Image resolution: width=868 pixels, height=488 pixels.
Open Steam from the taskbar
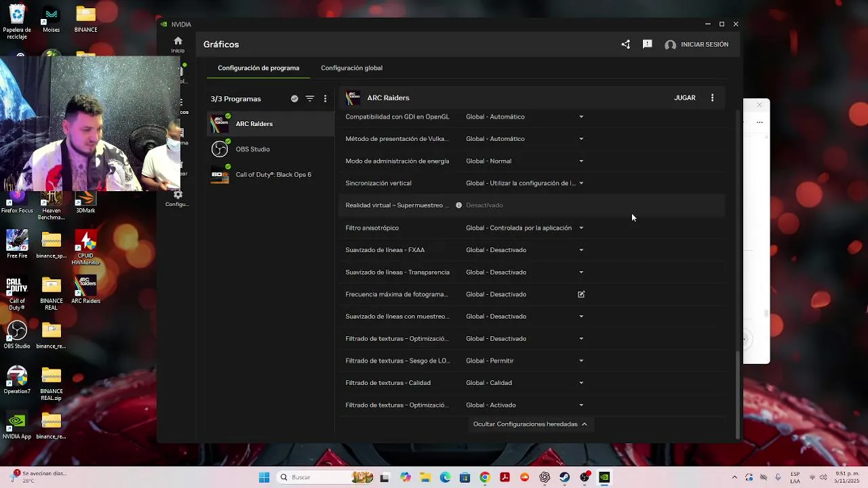coord(564,477)
